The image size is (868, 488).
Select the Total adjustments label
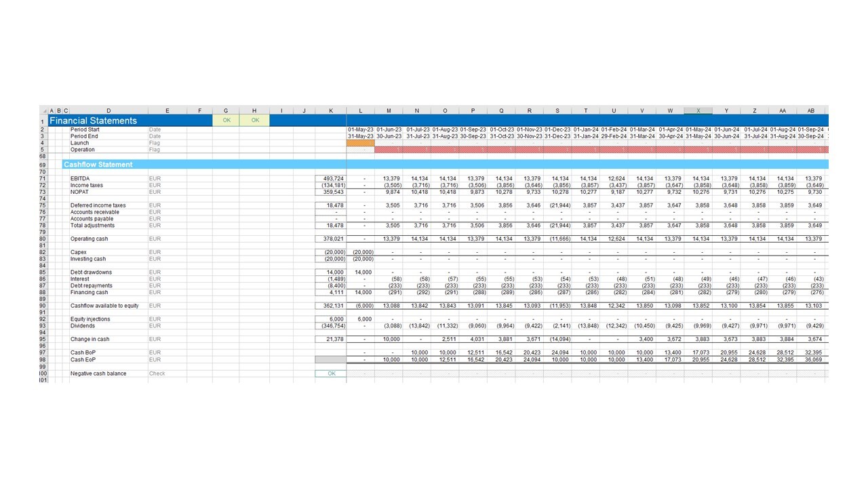93,226
